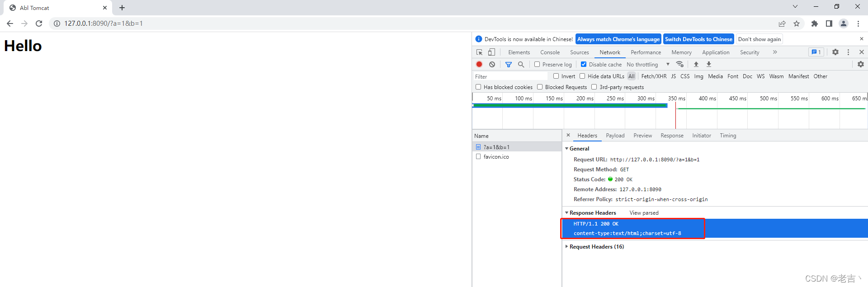Open the Payload tab
Screen dimensions: 868x287
pos(615,136)
